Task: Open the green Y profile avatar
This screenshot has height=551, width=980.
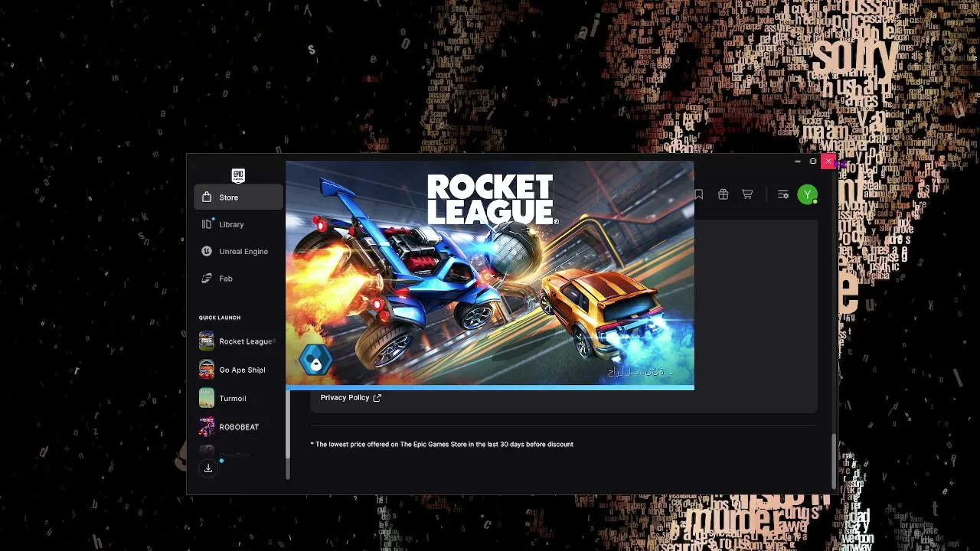Action: tap(807, 195)
